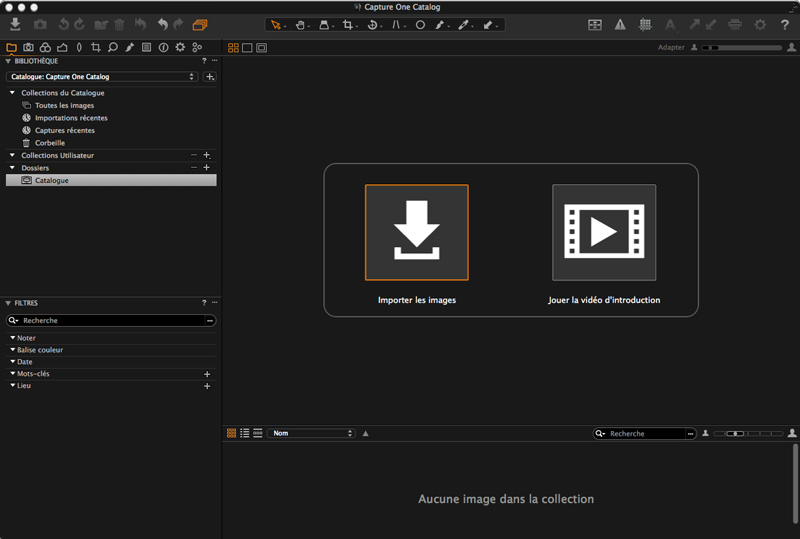Open the Output gear tool tab

tap(180, 47)
